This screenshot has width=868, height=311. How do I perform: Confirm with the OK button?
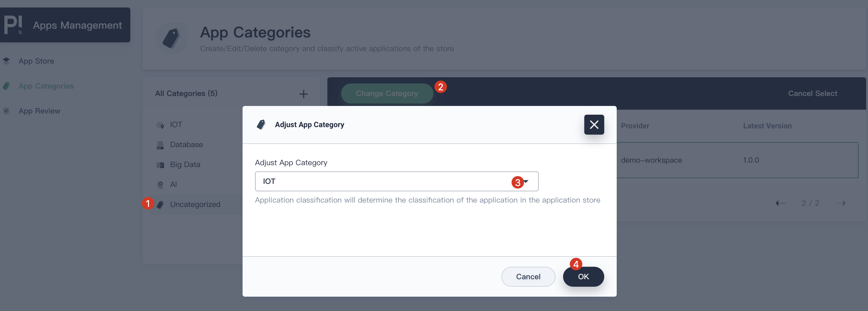(x=583, y=277)
